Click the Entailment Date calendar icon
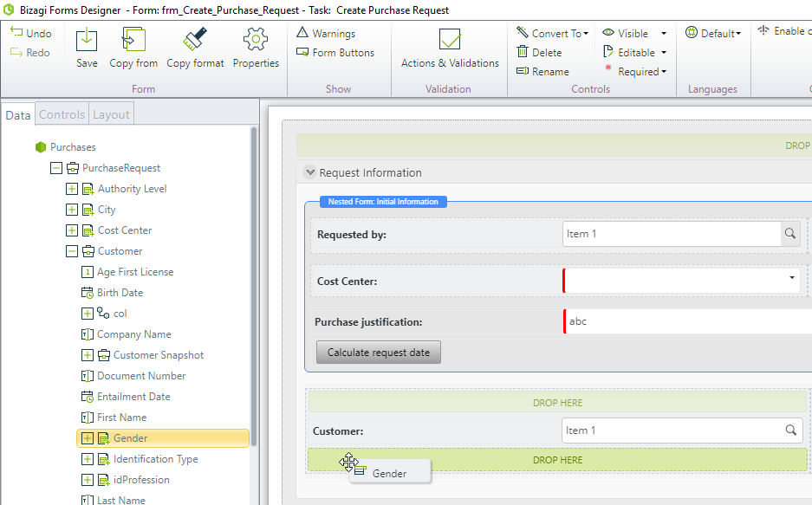The height and width of the screenshot is (505, 812). [x=87, y=397]
